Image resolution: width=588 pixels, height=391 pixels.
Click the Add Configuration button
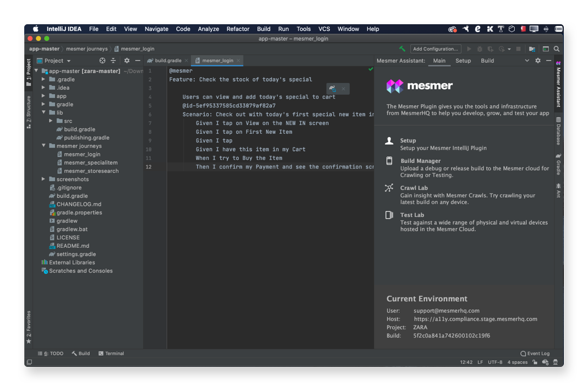click(435, 49)
